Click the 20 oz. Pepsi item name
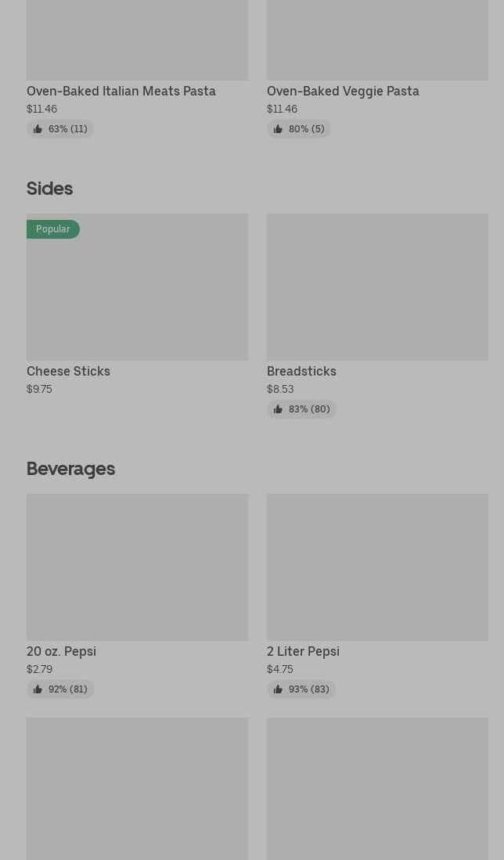 coord(61,651)
